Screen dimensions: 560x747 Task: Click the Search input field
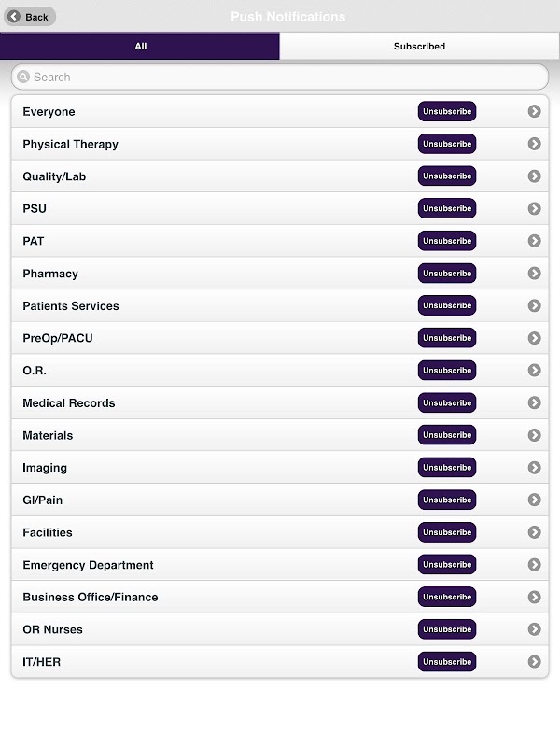pos(280,78)
